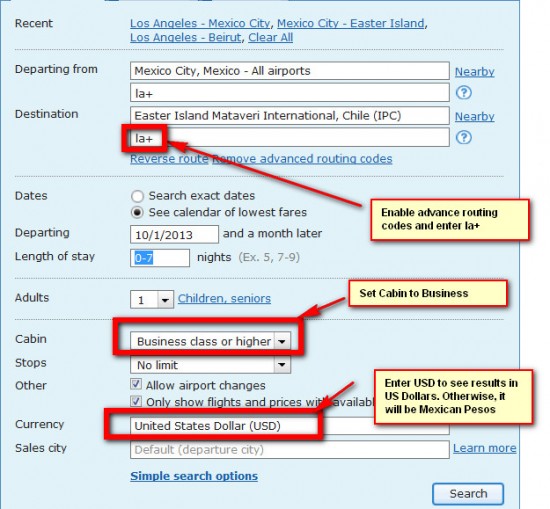Viewport: 550px width, 509px height.
Task: Focus the Departing date field
Action: click(x=174, y=234)
